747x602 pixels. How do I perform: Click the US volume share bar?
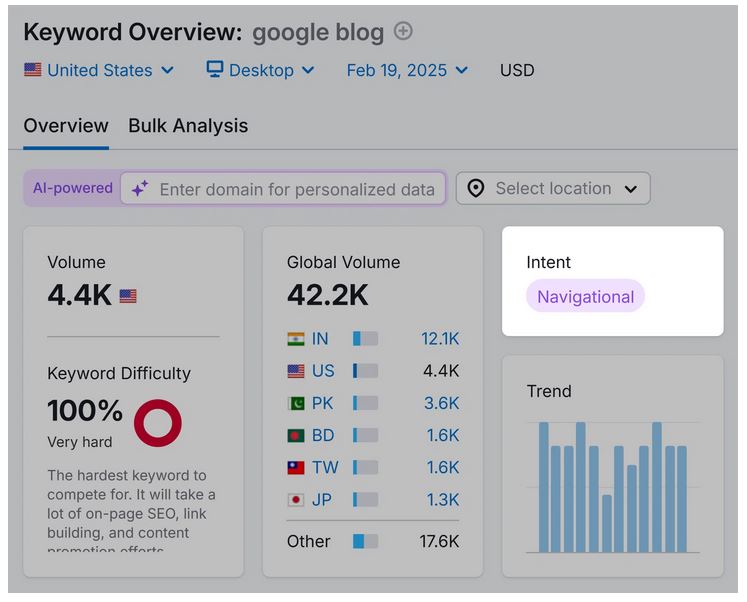(365, 371)
